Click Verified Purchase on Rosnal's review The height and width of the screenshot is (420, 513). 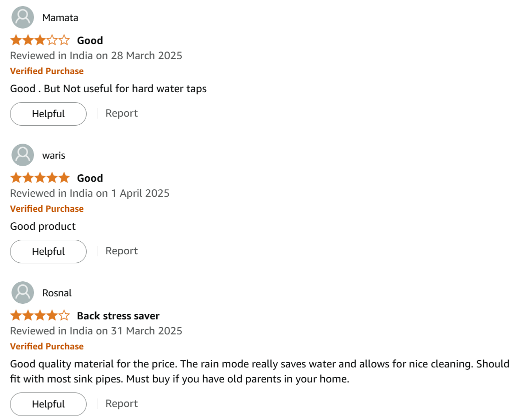pyautogui.click(x=47, y=346)
